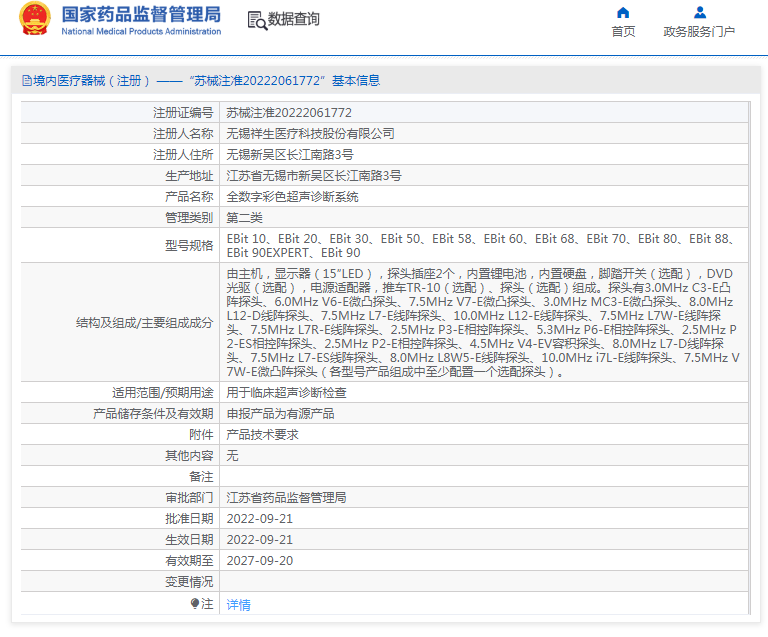Click the 生效日期 row label
This screenshot has height=637, width=768.
tap(189, 540)
